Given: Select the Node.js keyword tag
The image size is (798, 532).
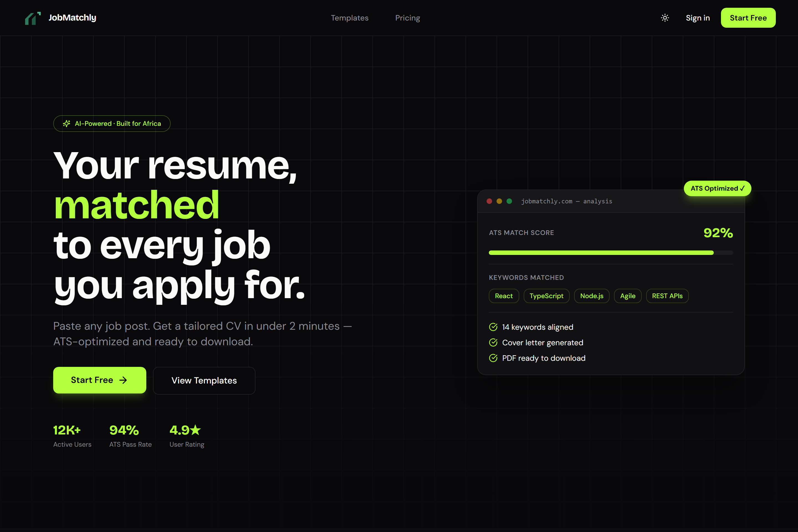Looking at the screenshot, I should pyautogui.click(x=592, y=296).
